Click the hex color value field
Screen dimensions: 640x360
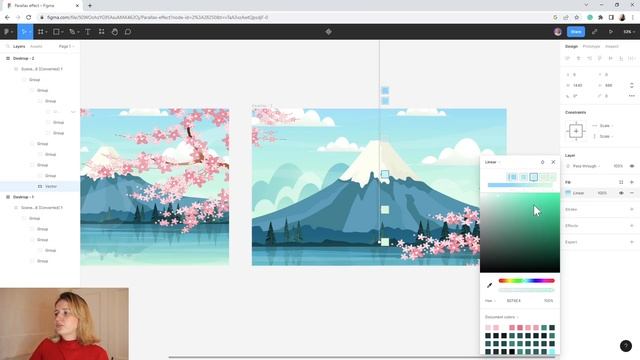pos(514,301)
